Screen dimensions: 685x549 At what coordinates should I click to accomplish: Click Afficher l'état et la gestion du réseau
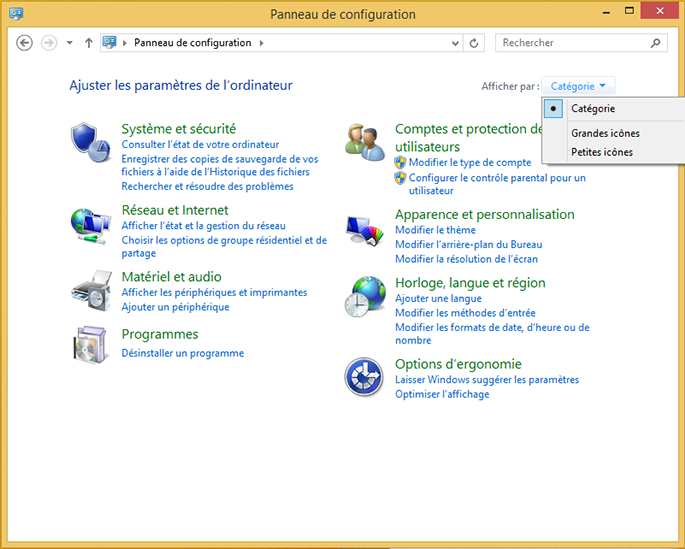pos(204,226)
